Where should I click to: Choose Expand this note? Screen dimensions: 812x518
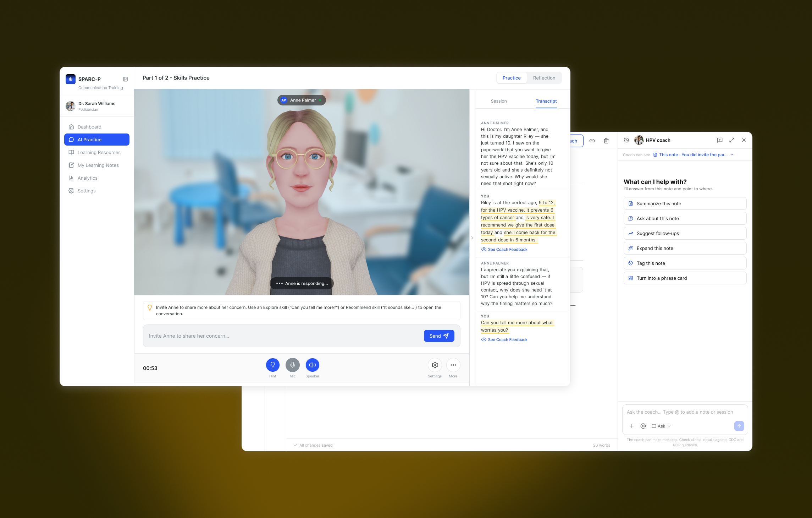[685, 248]
